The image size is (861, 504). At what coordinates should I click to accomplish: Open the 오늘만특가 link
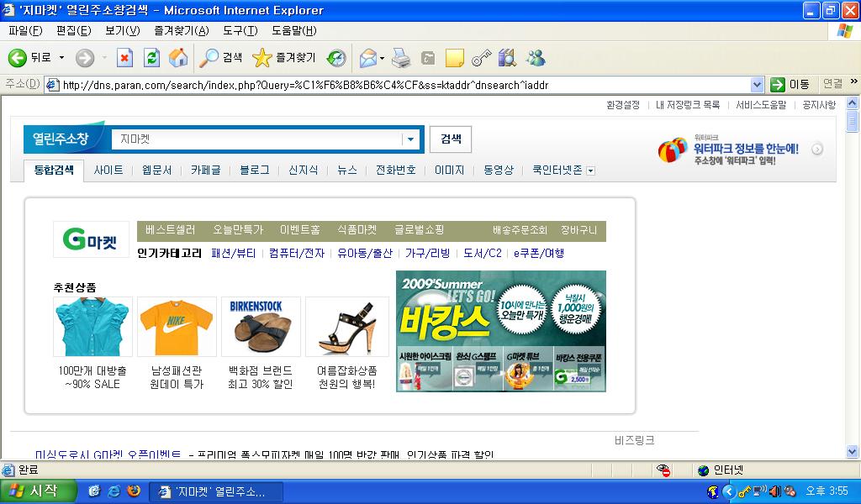pos(238,230)
